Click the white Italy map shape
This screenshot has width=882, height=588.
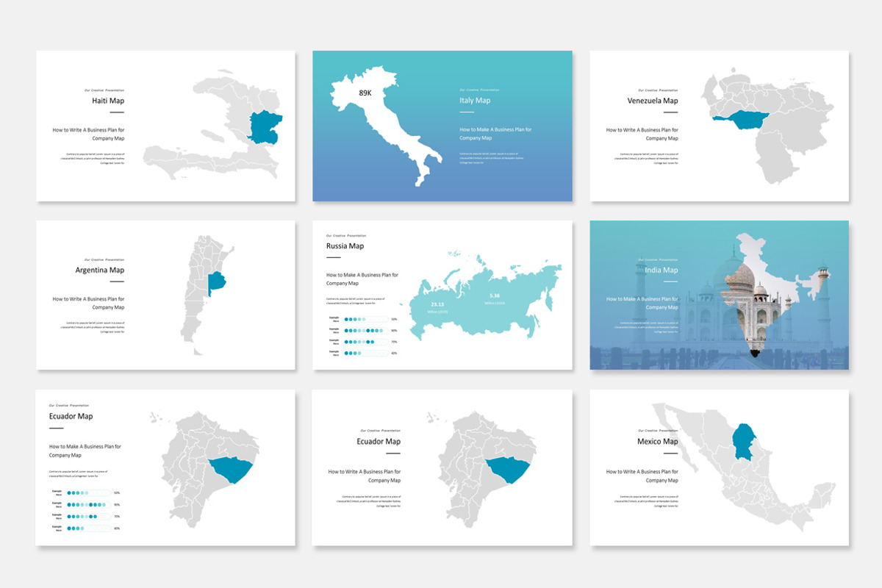(386, 121)
